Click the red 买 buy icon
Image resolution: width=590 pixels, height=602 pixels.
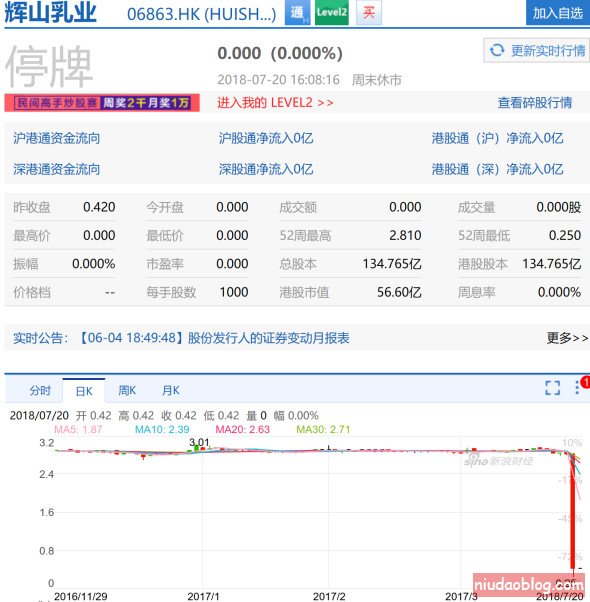point(369,12)
